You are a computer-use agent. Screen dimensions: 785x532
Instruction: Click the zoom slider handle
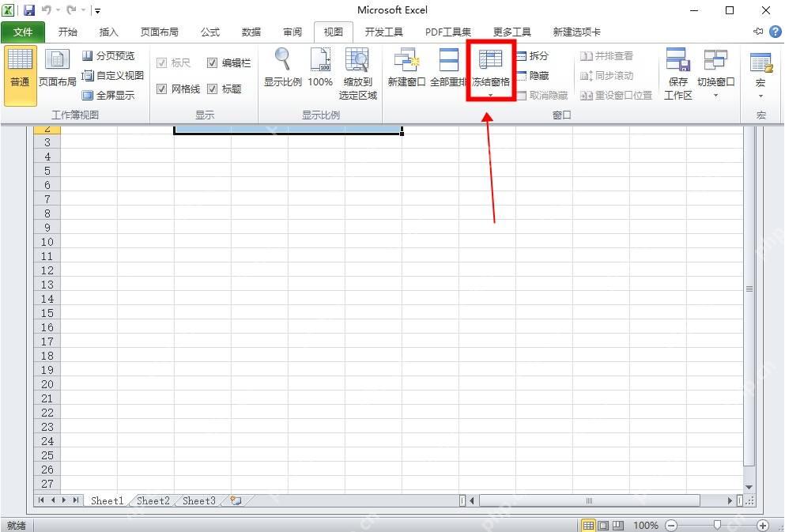(718, 526)
